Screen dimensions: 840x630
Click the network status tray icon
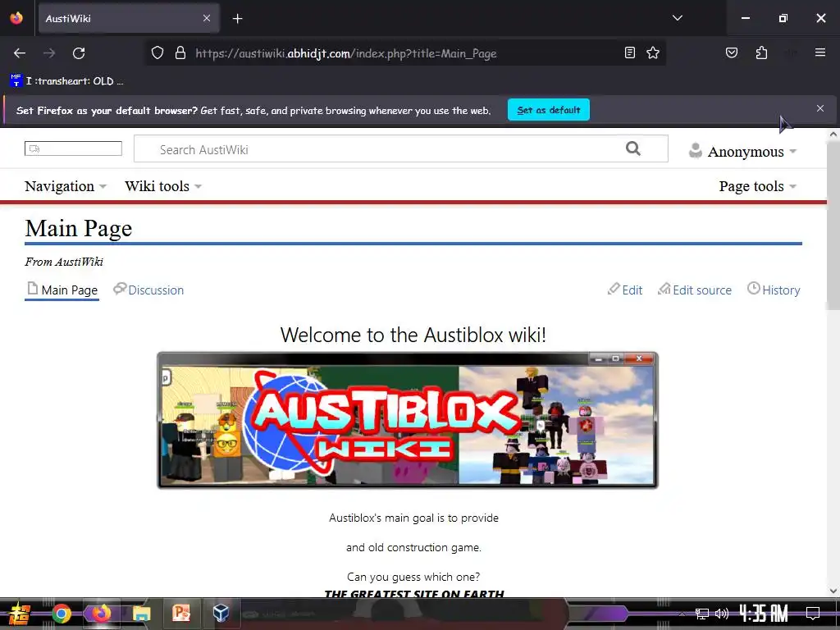coord(702,614)
